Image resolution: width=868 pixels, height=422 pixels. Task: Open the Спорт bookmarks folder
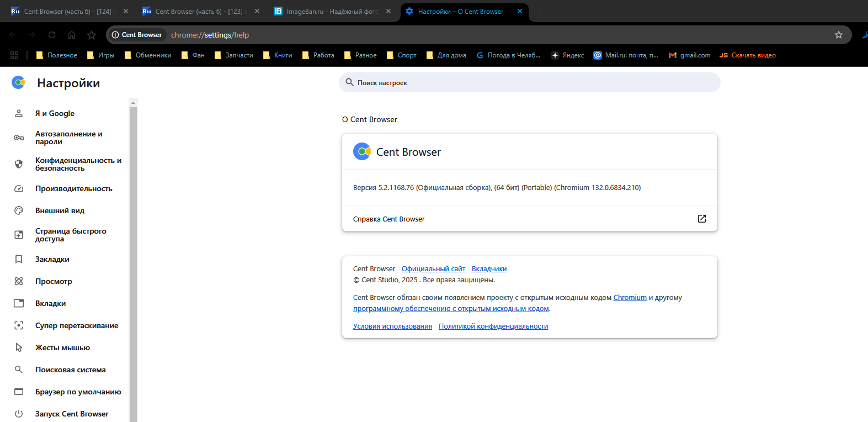(402, 55)
